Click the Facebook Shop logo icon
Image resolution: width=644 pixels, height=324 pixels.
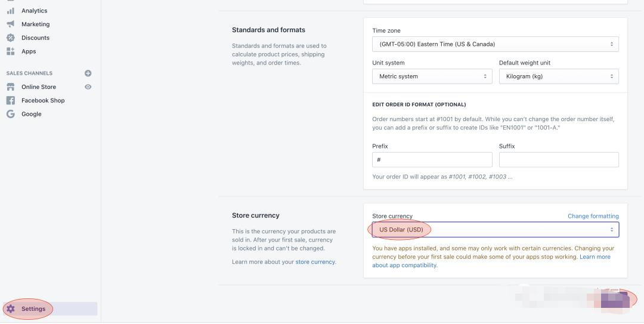pyautogui.click(x=10, y=101)
